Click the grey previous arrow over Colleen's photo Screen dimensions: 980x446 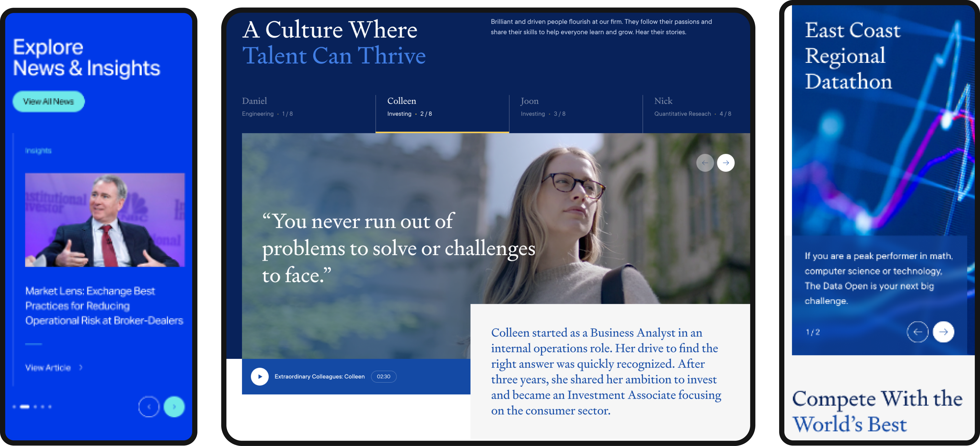705,163
